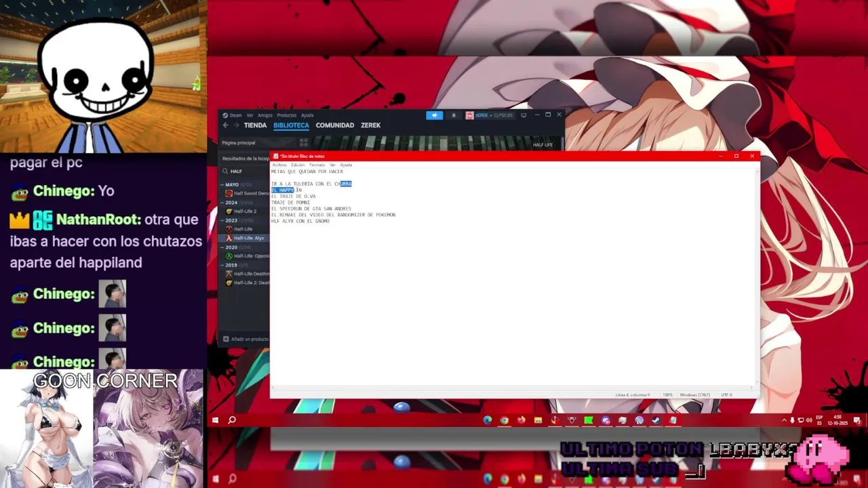
Task: Click the line 'HLF ALYX CON EL GNOMO'
Action: click(300, 221)
